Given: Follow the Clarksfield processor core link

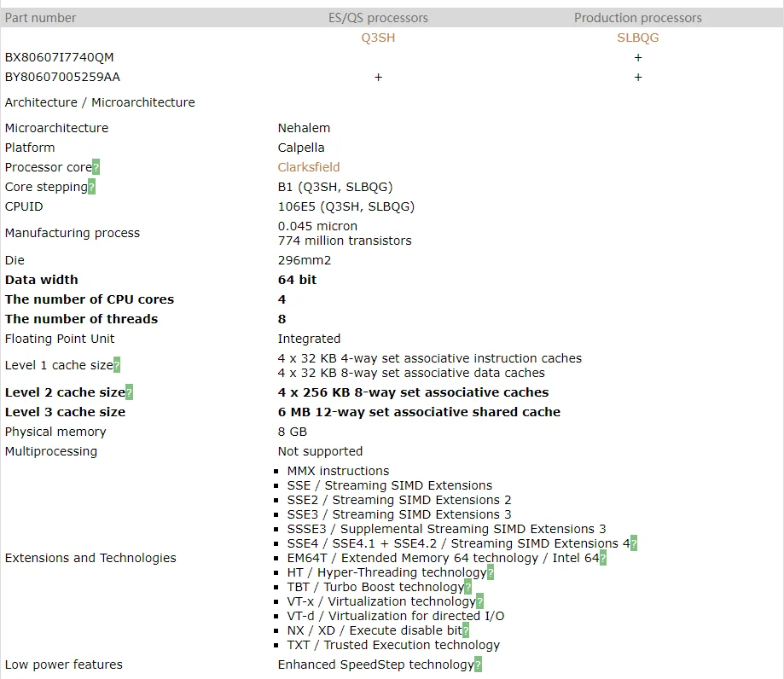Looking at the screenshot, I should pos(309,167).
